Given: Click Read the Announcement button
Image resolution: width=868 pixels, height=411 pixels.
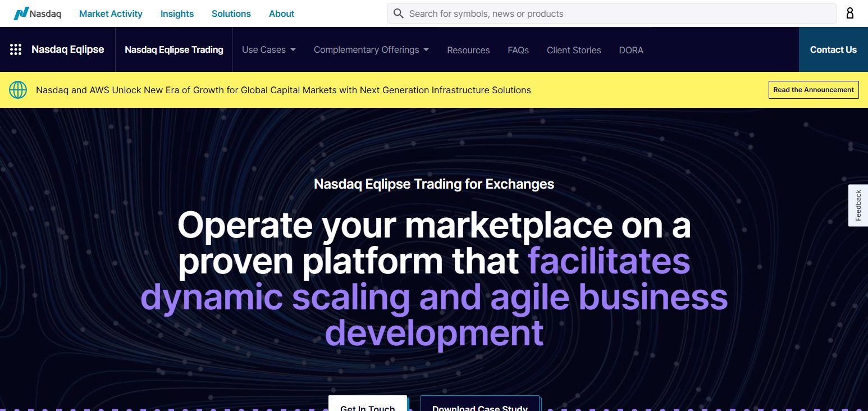Looking at the screenshot, I should pos(814,90).
